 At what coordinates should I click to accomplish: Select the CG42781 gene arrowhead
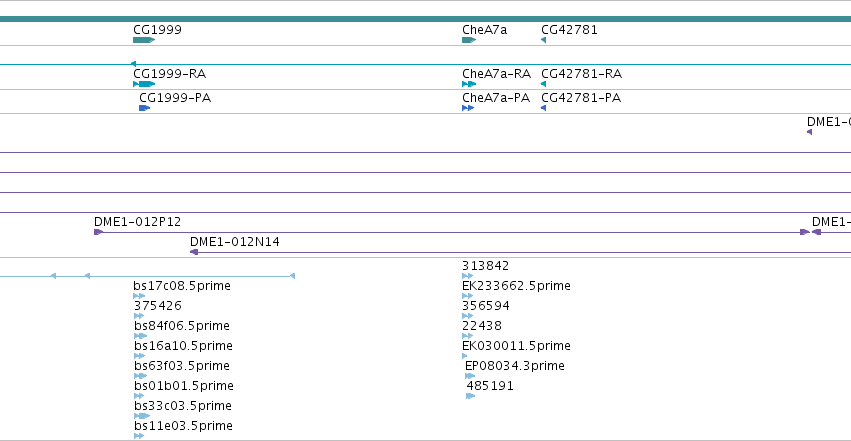pos(543,40)
